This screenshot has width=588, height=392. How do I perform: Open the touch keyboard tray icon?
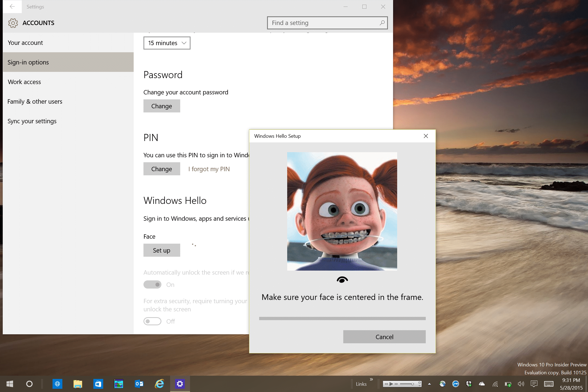tap(549, 384)
